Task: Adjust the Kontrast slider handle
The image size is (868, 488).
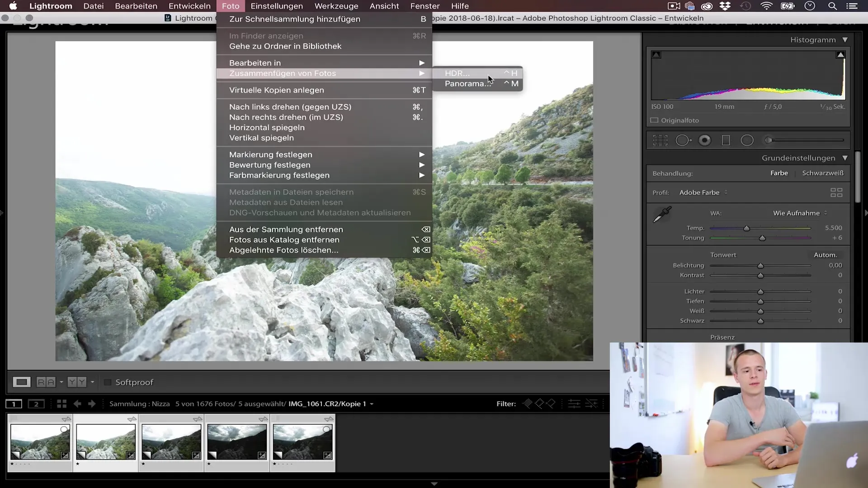Action: [760, 276]
